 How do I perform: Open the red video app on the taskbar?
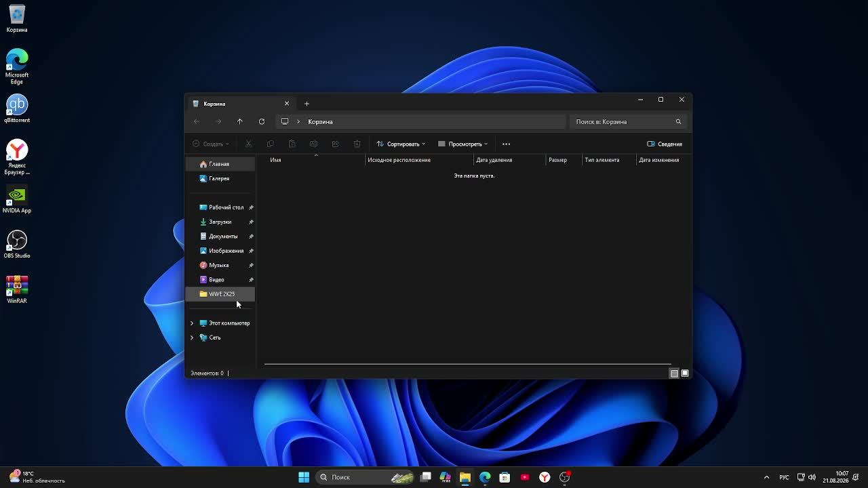[x=525, y=477]
